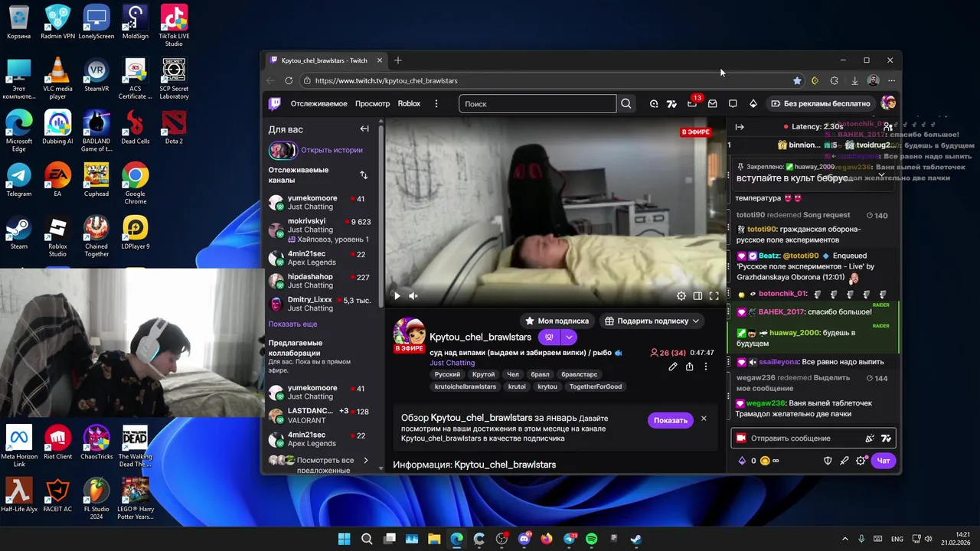This screenshot has width=980, height=551.
Task: Open the Twitch search magnifier button
Action: (626, 103)
